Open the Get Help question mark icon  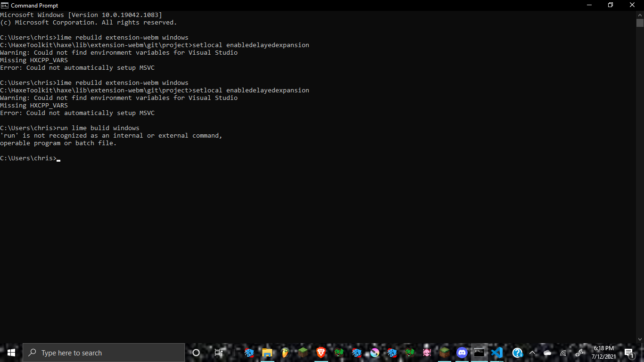518,353
